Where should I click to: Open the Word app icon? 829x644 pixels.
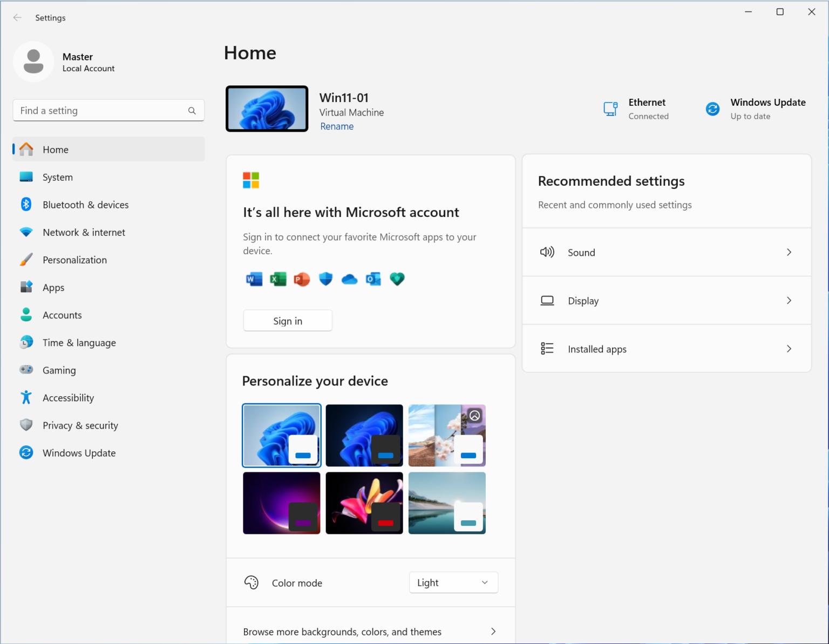click(x=254, y=279)
